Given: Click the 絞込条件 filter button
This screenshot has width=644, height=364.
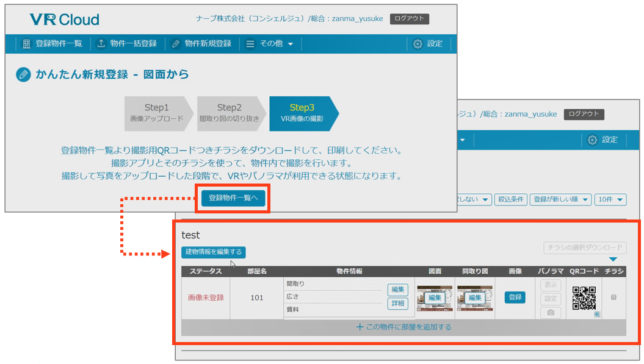Looking at the screenshot, I should click(x=510, y=200).
